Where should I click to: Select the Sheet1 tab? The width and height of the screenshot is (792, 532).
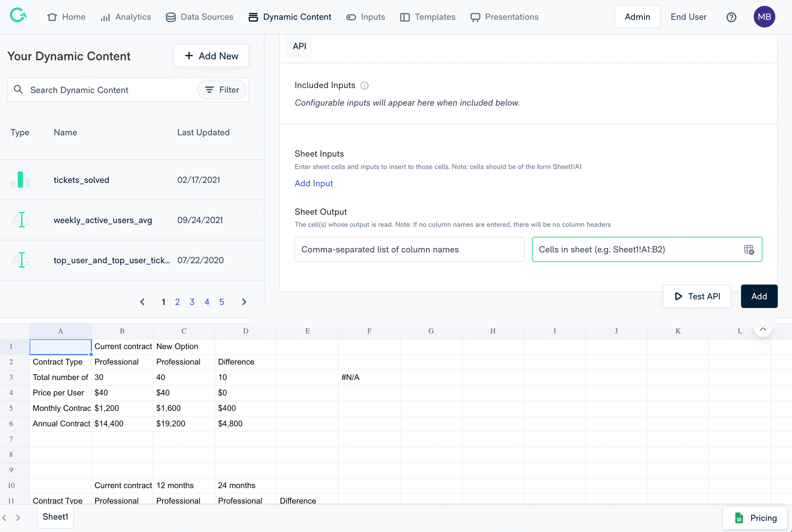[55, 516]
